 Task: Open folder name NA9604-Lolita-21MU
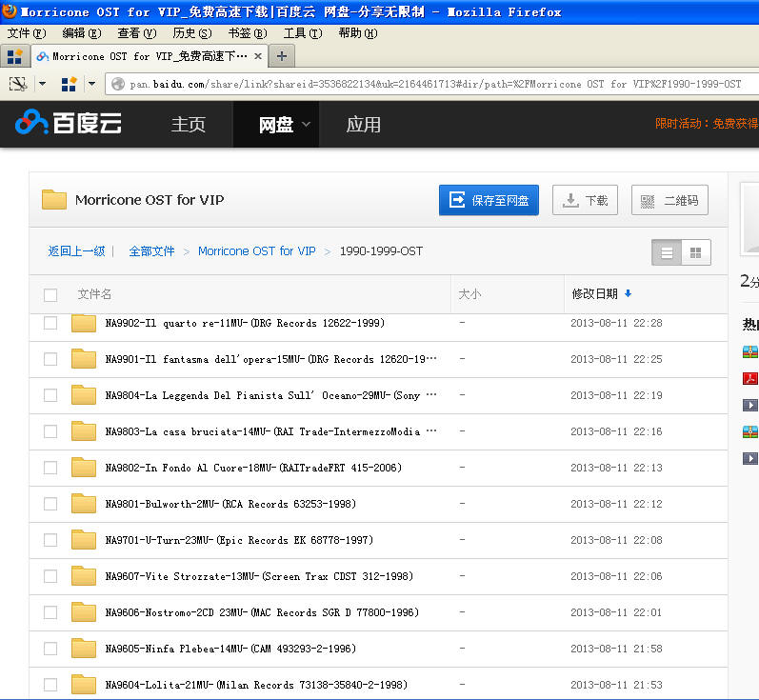[x=256, y=685]
